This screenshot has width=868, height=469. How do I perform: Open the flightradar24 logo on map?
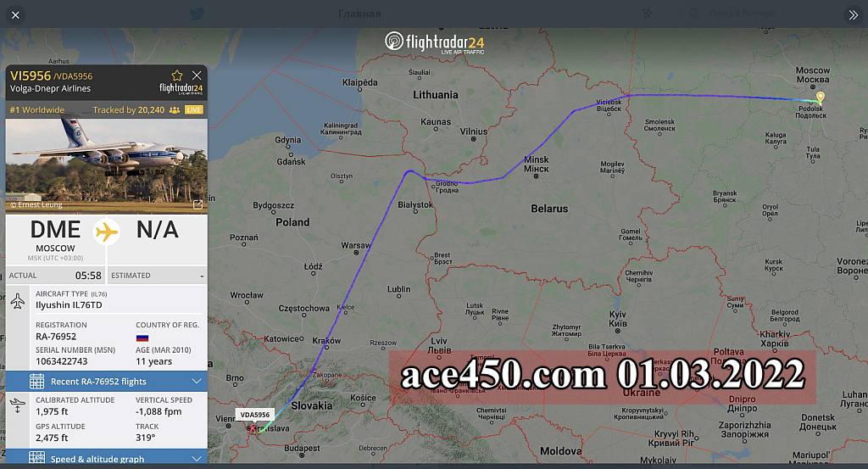(435, 42)
